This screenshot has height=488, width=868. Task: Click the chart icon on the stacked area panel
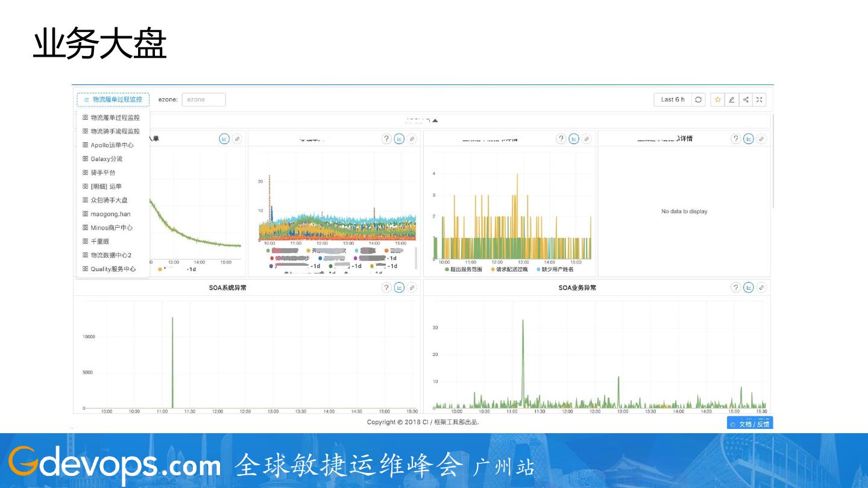pyautogui.click(x=399, y=139)
